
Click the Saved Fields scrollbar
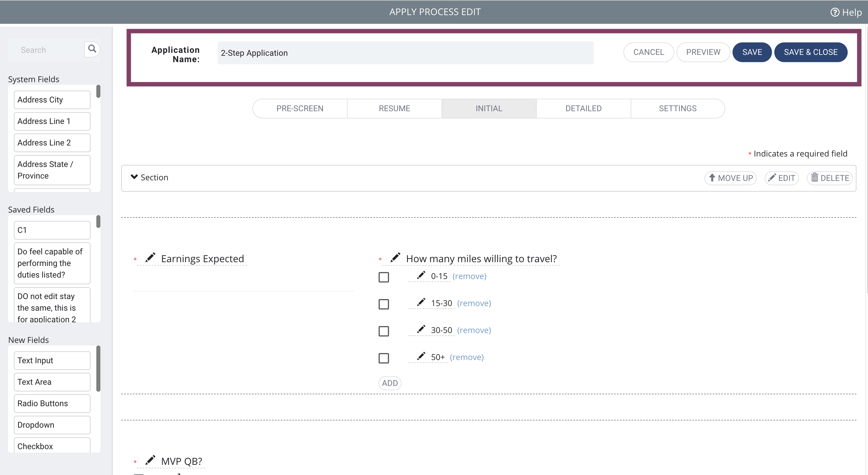pyautogui.click(x=98, y=222)
